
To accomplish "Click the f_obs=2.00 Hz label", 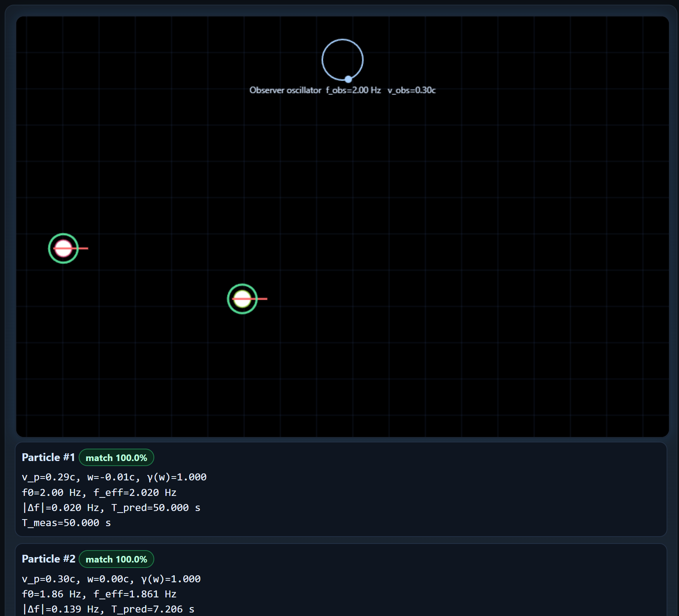I will (x=353, y=90).
